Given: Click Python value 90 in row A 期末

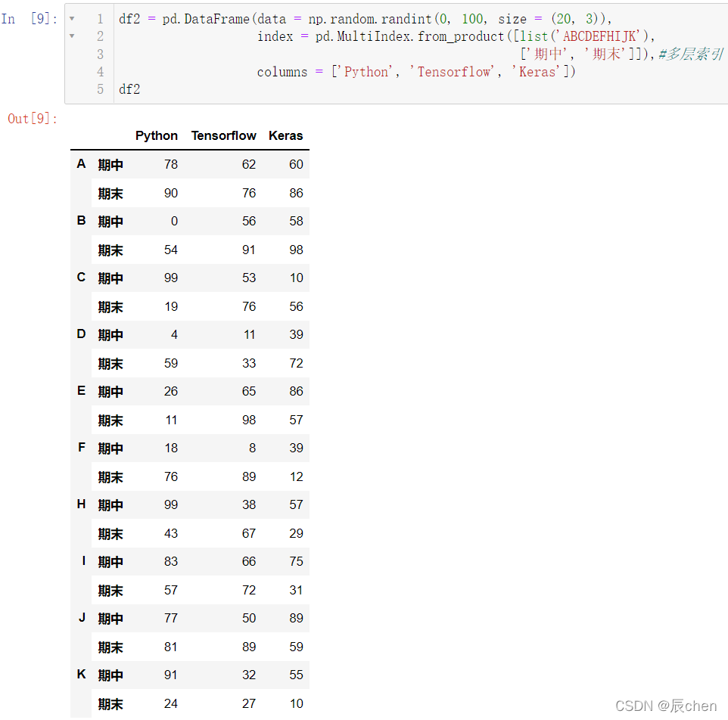Looking at the screenshot, I should pos(171,193).
